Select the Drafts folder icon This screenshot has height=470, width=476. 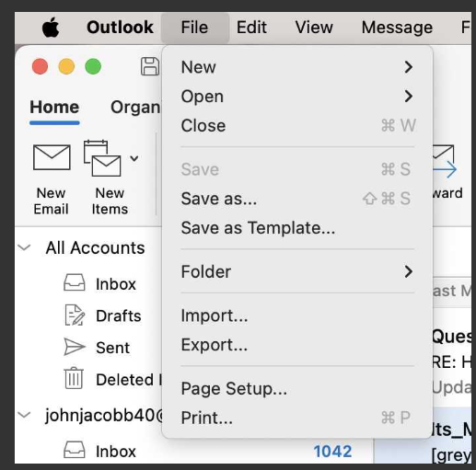click(75, 315)
